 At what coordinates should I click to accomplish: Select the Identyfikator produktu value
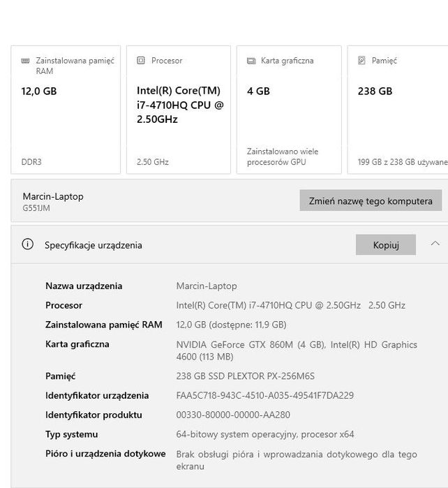(x=233, y=415)
